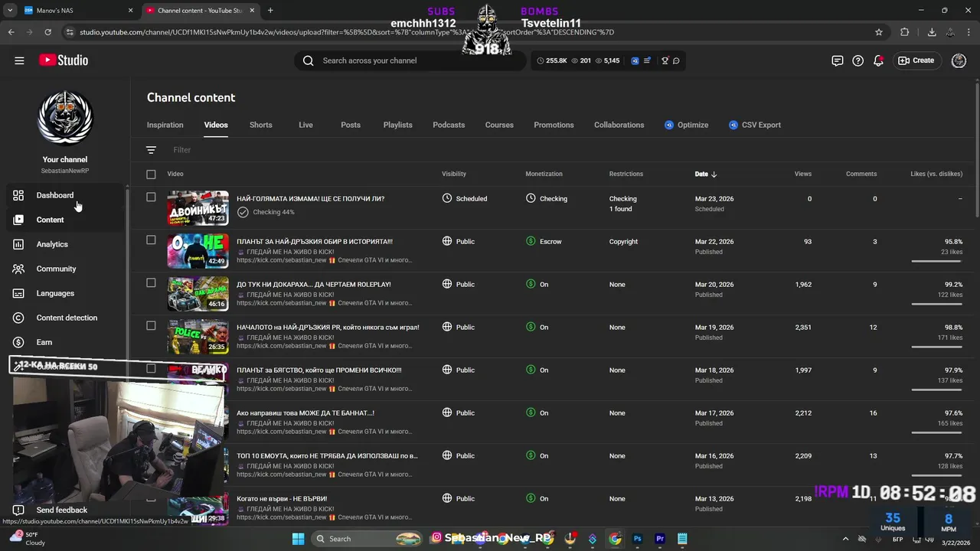
Task: Open the Windows Start menu
Action: [x=298, y=539]
